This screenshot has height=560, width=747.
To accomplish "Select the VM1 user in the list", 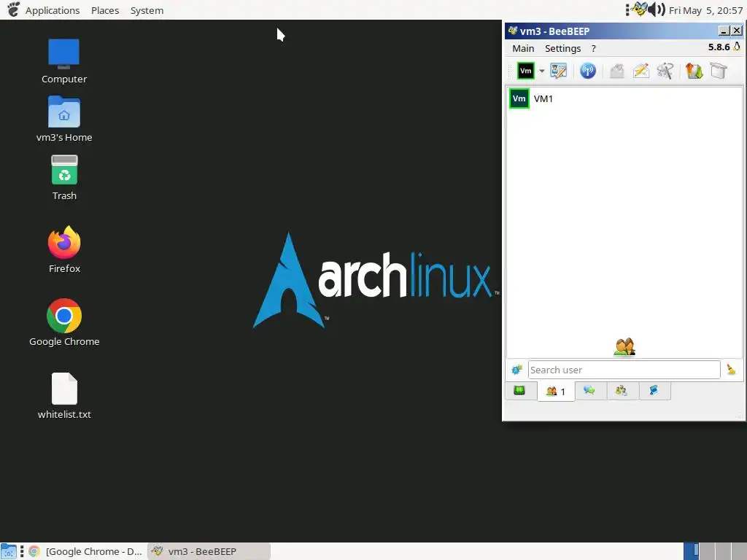I will point(624,98).
